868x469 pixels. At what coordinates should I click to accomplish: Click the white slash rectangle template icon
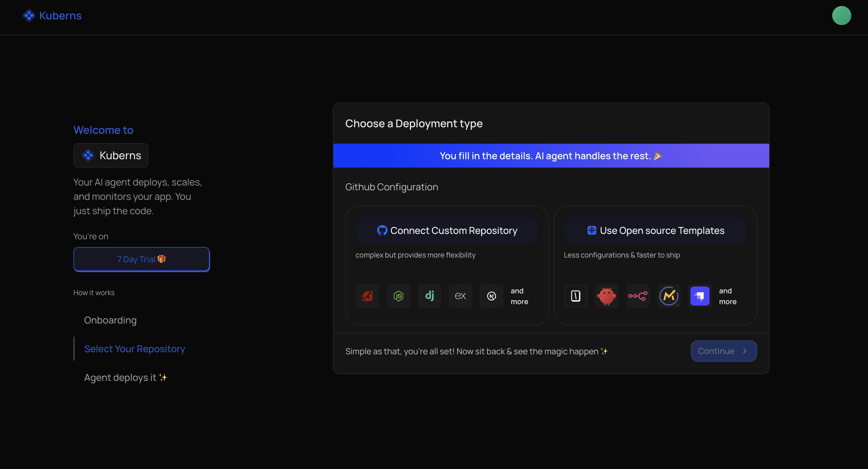[x=575, y=296]
